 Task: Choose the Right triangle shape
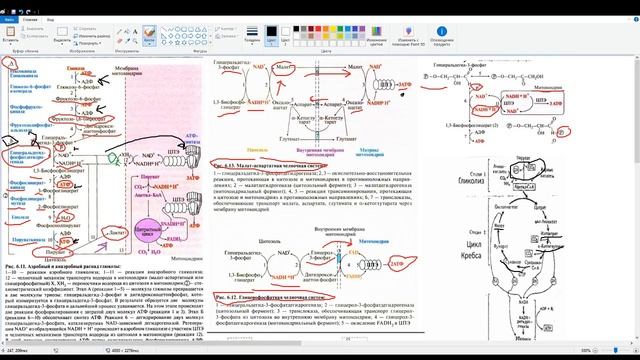tap(164, 36)
